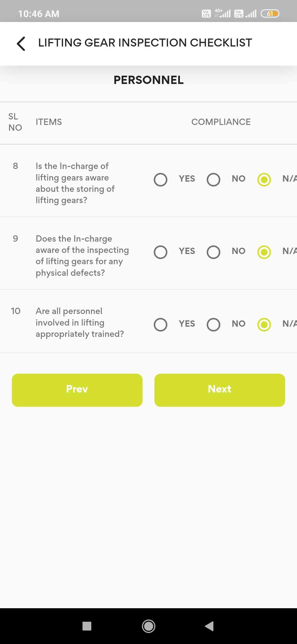This screenshot has height=644, width=297.
Task: Tap the Lifting Gear Inspection Checklist title
Action: [x=145, y=43]
